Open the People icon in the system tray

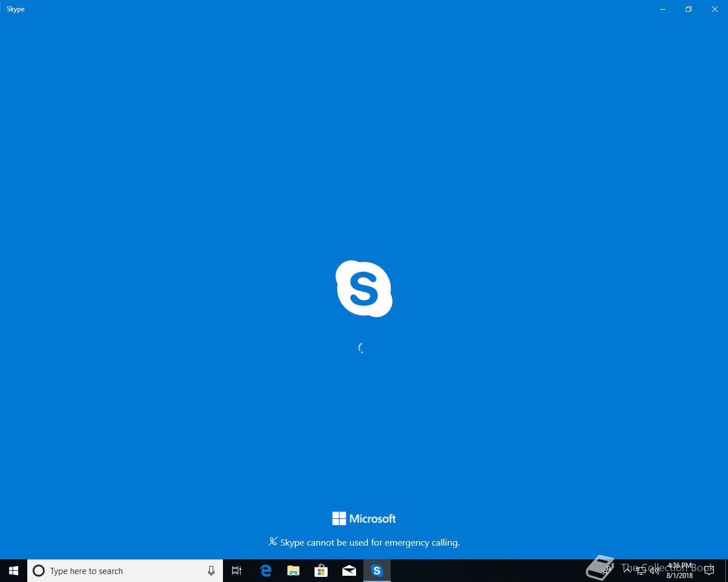(x=607, y=570)
